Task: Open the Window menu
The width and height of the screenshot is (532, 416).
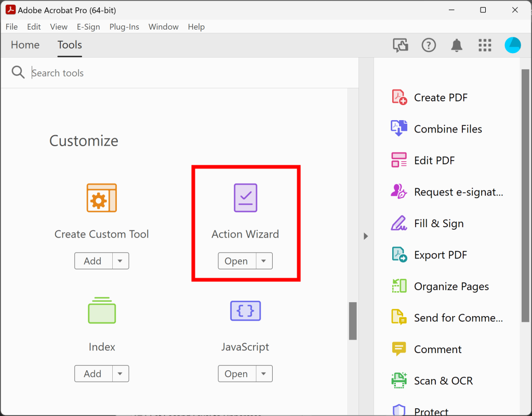Action: [x=164, y=27]
